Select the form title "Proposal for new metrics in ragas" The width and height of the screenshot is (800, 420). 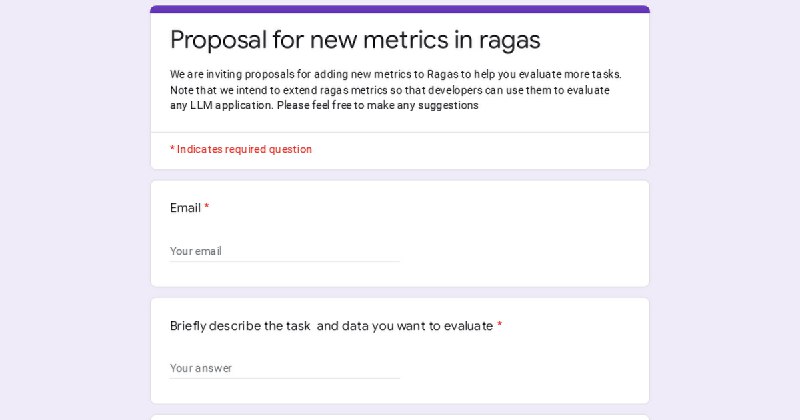pyautogui.click(x=355, y=40)
